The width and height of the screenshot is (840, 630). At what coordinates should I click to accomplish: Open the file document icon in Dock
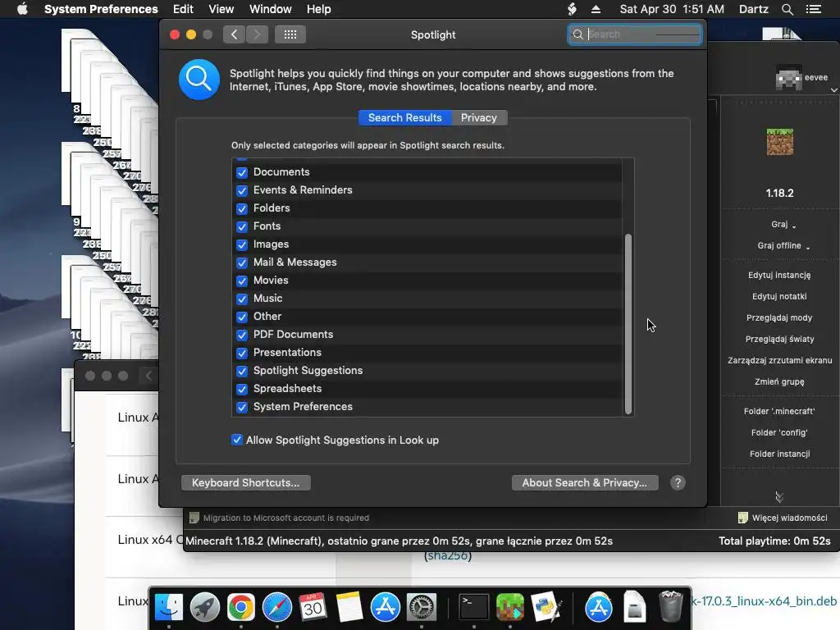tap(634, 607)
